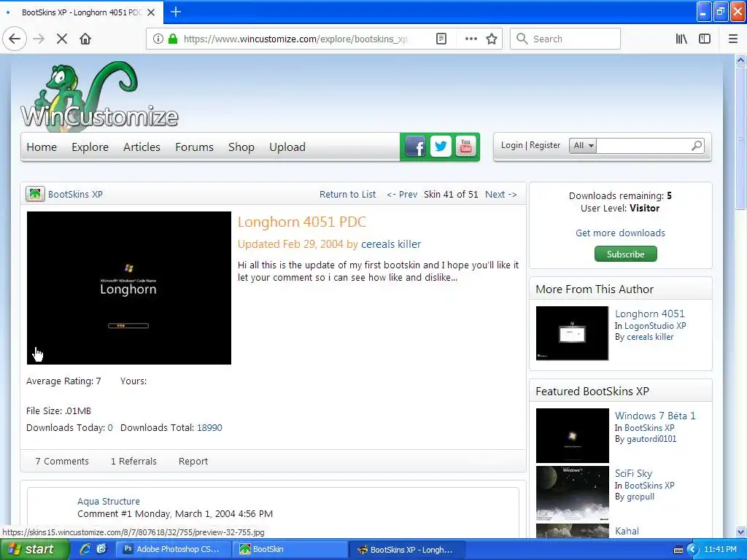Switch to Adobe Photoshop CS taskbar button
Image resolution: width=747 pixels, height=560 pixels.
coord(174,550)
